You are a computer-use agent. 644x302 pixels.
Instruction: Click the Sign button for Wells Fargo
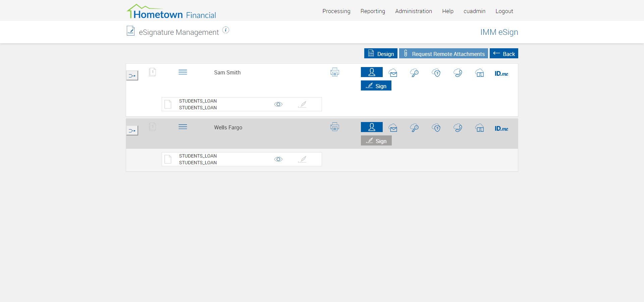376,141
